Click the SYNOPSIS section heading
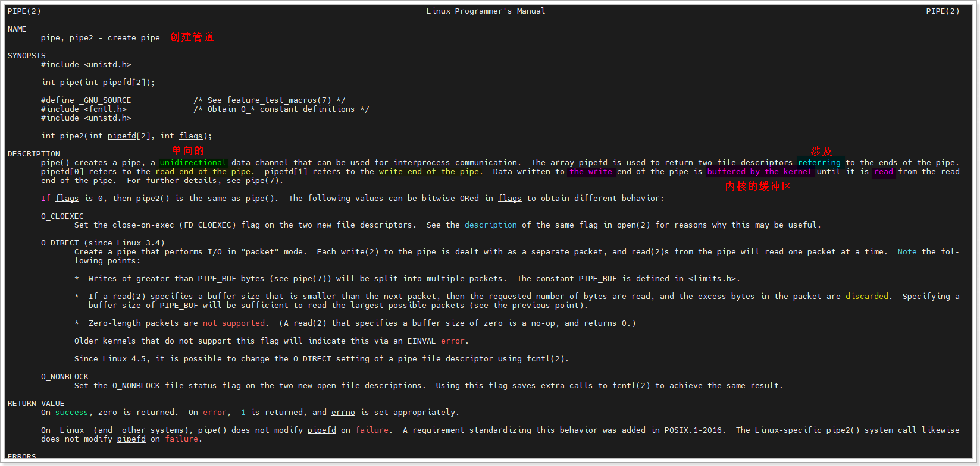The width and height of the screenshot is (980, 466). (x=27, y=56)
